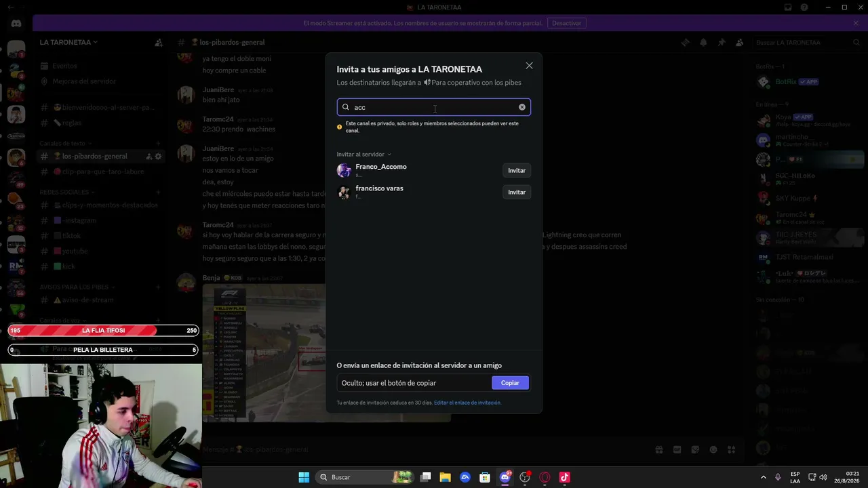Click the invite search box containing 'acc'

(434, 107)
